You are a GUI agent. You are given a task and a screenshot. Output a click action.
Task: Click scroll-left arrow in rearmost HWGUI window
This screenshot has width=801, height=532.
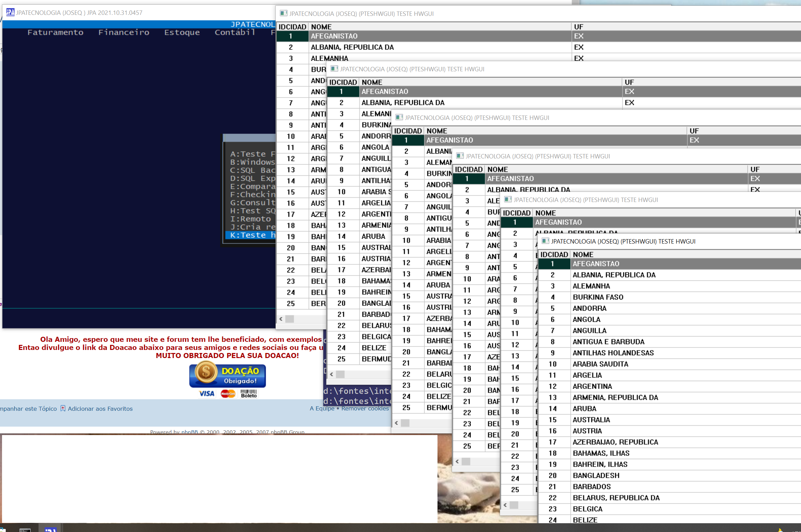(281, 319)
